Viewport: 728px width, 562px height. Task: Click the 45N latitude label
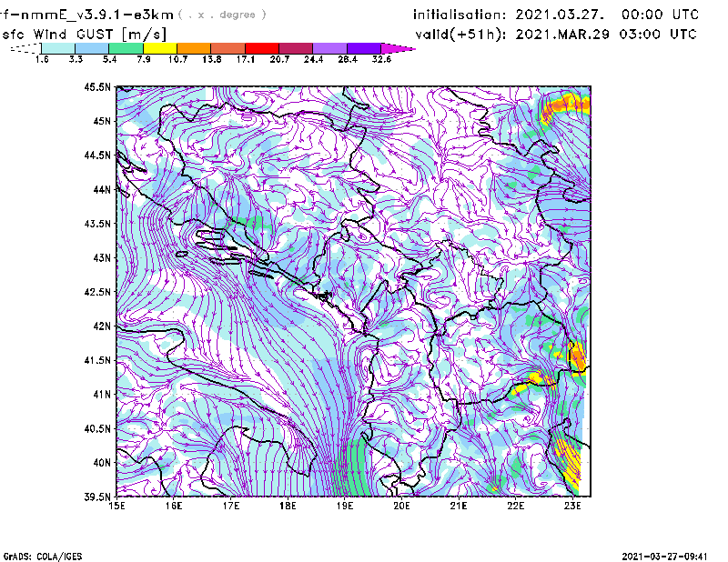[102, 121]
